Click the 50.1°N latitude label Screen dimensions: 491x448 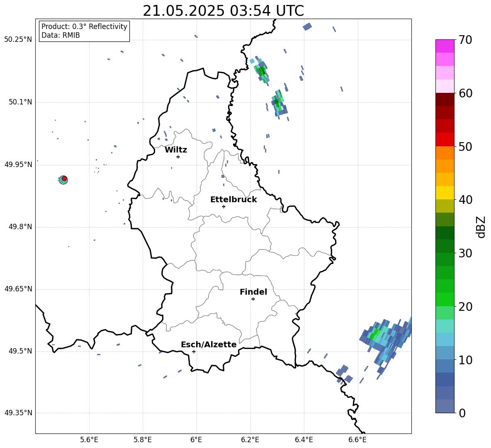[x=20, y=102]
